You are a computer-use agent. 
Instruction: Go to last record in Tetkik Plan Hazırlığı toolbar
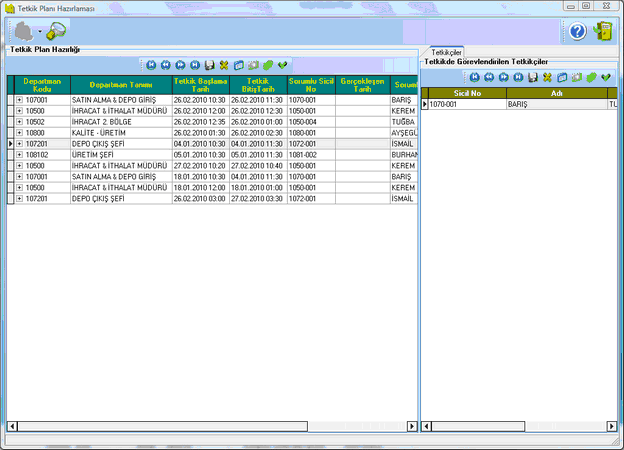pos(195,65)
